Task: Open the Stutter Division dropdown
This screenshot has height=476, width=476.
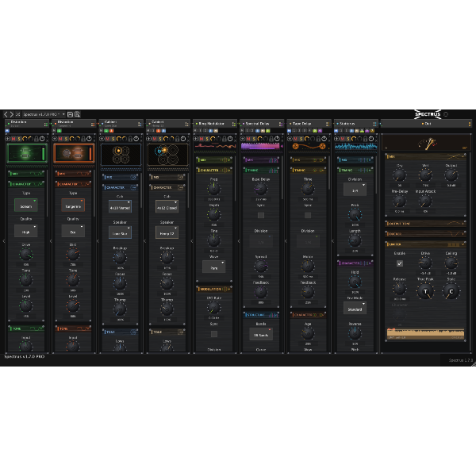Action: [x=355, y=190]
